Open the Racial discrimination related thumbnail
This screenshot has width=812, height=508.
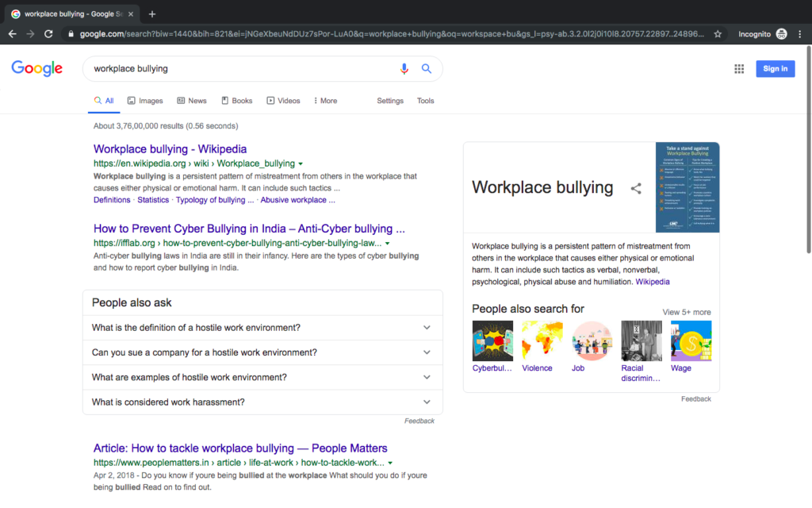click(x=642, y=341)
